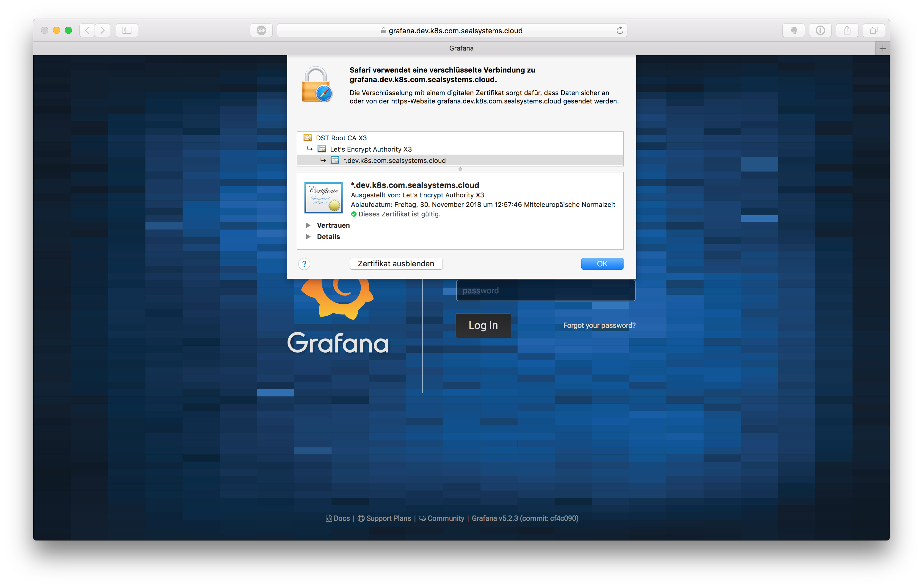
Task: Go back with the back arrow
Action: coord(87,30)
